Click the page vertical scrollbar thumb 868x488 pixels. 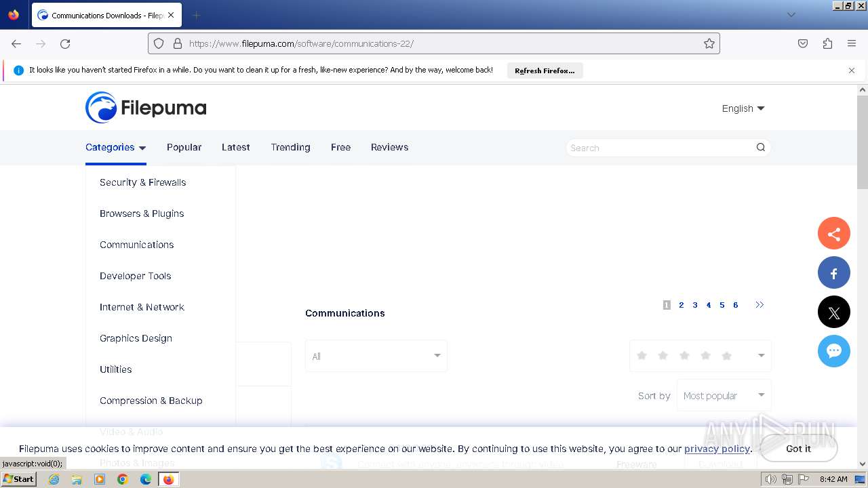click(x=863, y=142)
